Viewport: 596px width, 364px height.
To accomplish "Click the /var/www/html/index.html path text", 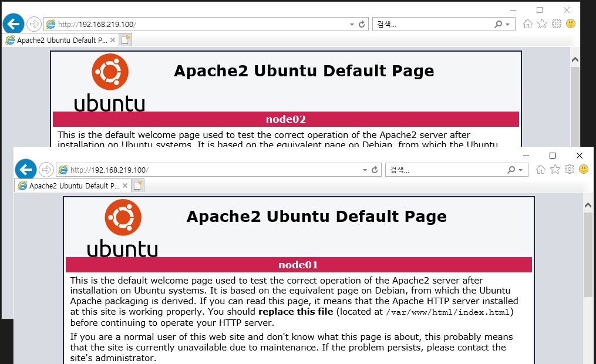I will point(447,312).
